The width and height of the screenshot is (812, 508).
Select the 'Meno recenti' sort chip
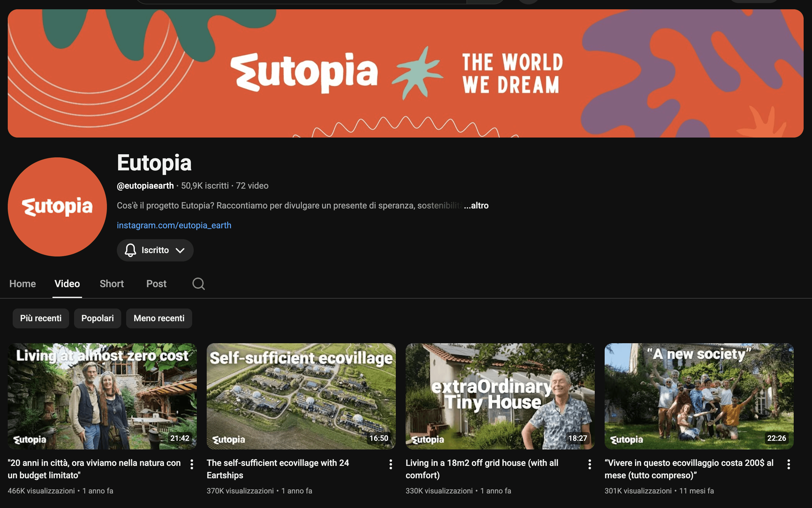[159, 318]
